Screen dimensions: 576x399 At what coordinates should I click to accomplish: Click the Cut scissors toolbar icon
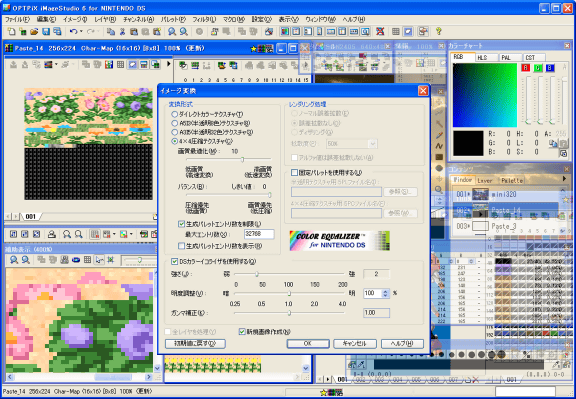tap(122, 32)
